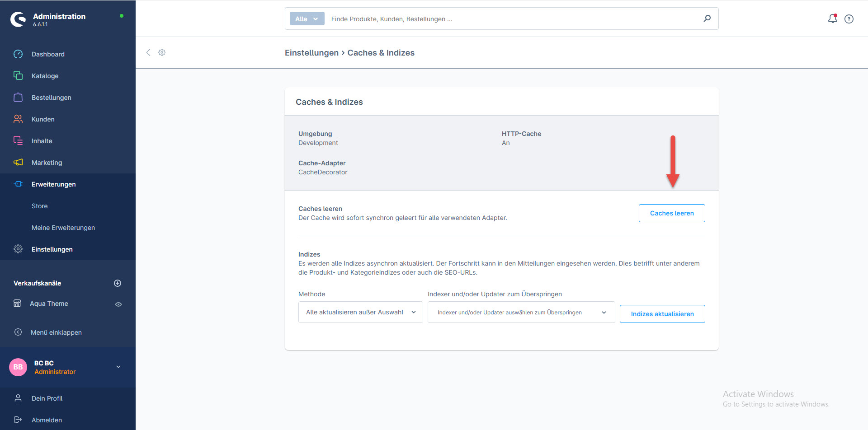Screen dimensions: 868x430
Task: Click the search magnifier icon
Action: click(707, 19)
